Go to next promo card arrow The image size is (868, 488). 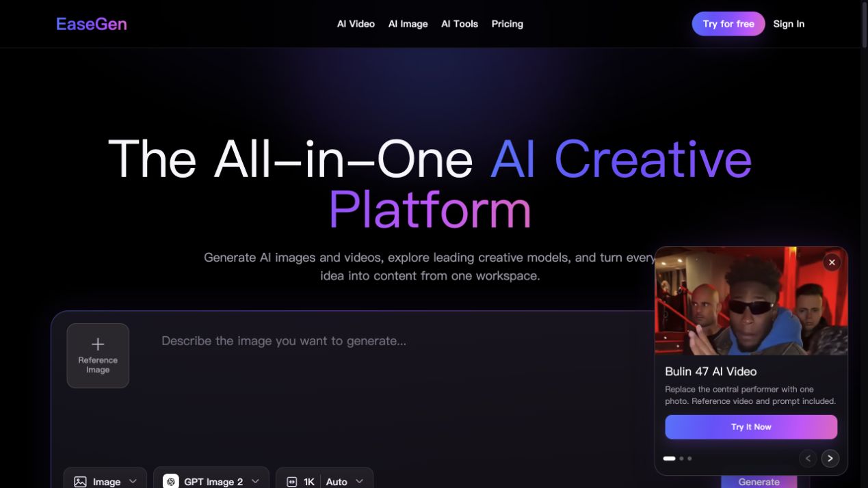830,459
